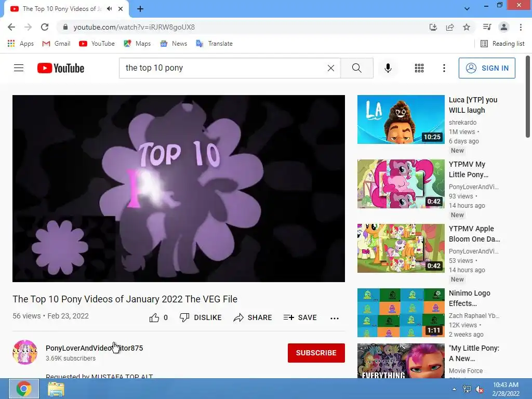
Task: Start voice search with the microphone
Action: (x=388, y=68)
